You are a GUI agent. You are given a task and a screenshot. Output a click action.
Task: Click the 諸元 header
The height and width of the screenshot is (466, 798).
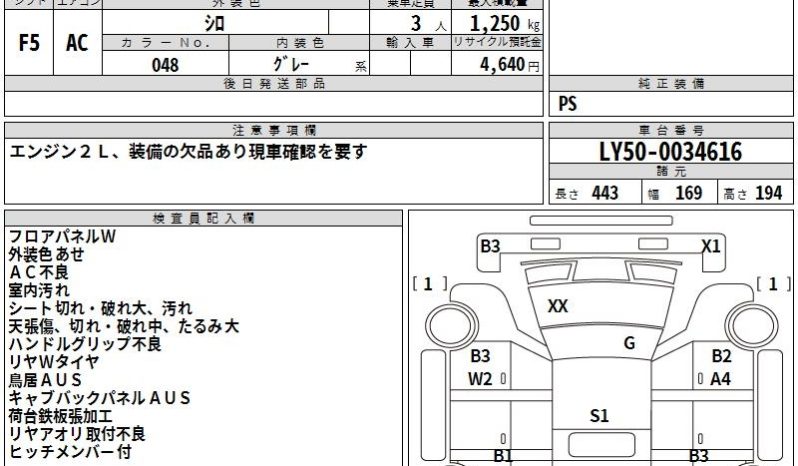[671, 171]
